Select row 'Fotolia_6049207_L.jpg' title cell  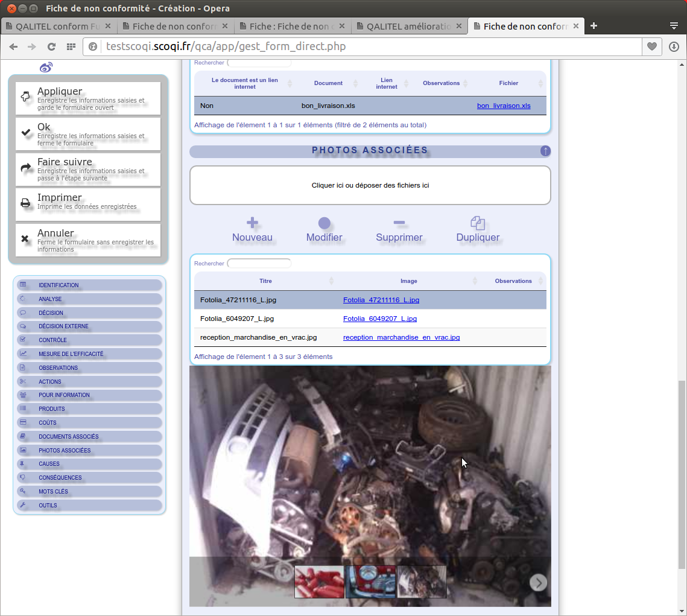pyautogui.click(x=237, y=319)
